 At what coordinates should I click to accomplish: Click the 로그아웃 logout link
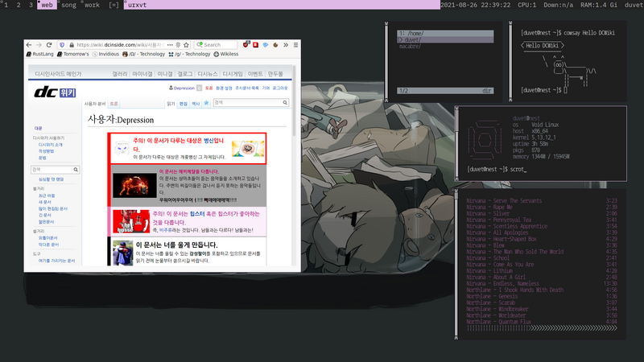pos(280,88)
